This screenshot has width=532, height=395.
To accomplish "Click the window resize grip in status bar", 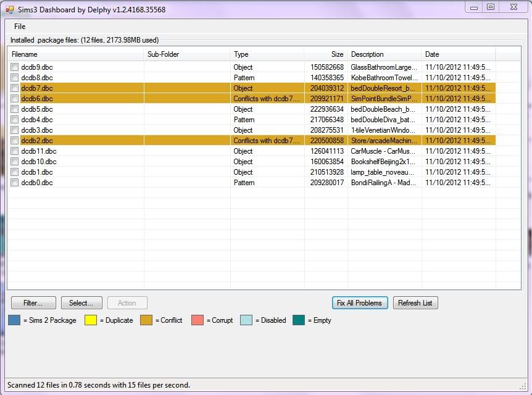I will click(523, 386).
